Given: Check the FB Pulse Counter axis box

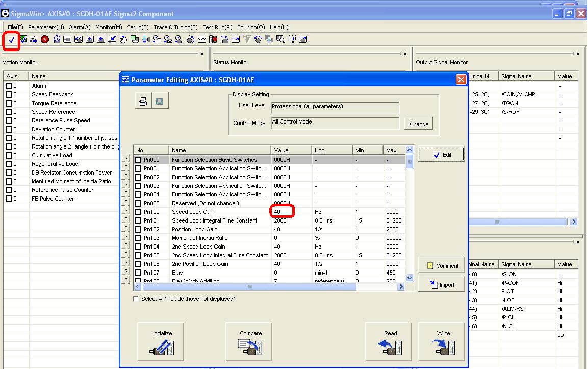Looking at the screenshot, I should (x=9, y=199).
